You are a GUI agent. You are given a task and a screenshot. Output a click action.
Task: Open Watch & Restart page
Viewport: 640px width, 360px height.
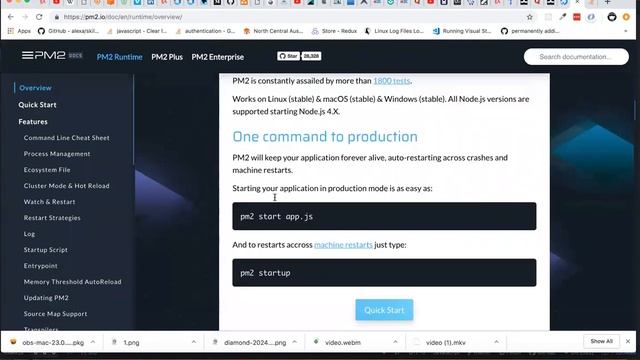49,202
